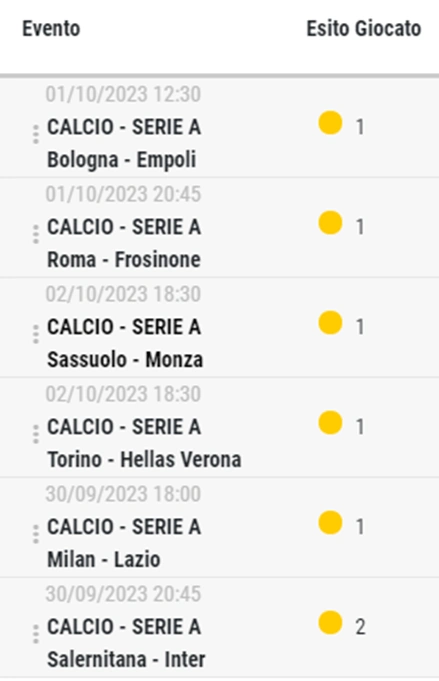Click the yellow status dot for Salernitana - Inter
439x681 pixels.
tap(330, 622)
